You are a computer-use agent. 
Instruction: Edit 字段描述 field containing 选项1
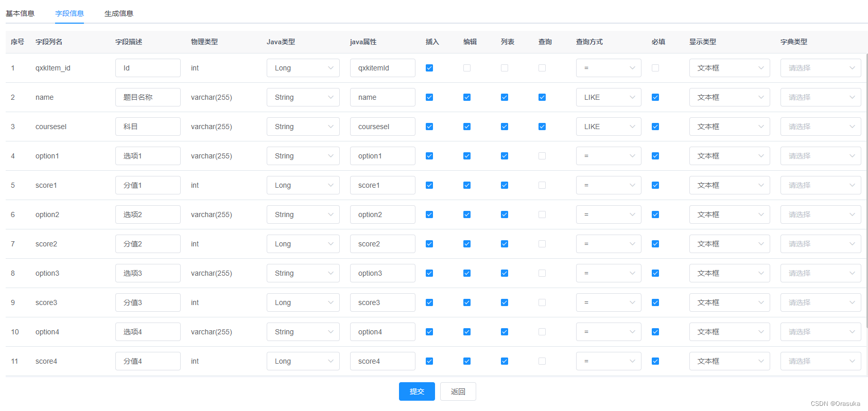point(148,156)
